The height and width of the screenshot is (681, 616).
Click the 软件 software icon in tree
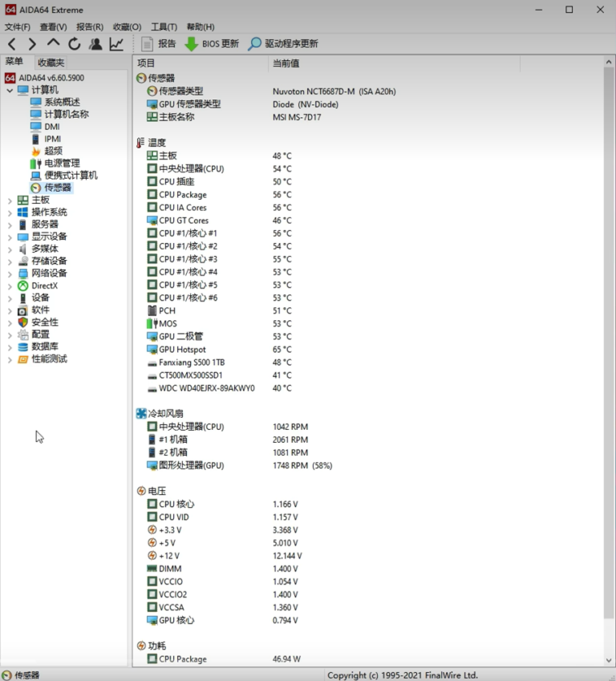click(22, 310)
